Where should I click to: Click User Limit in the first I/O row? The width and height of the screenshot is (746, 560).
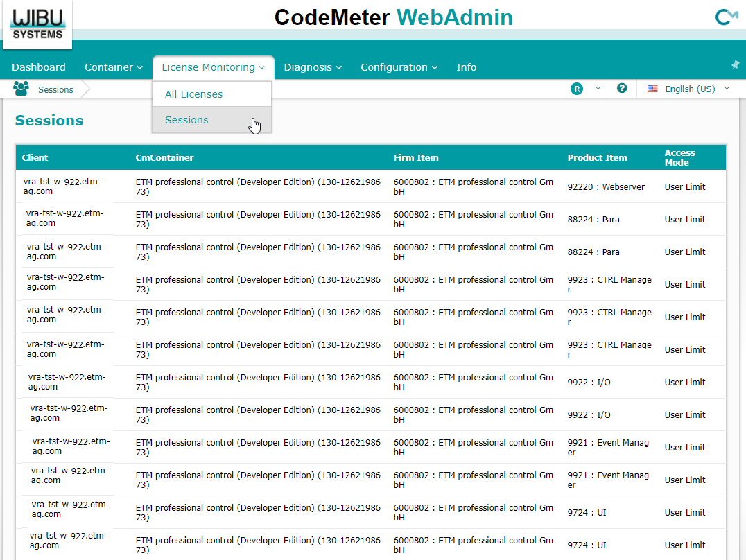[684, 382]
